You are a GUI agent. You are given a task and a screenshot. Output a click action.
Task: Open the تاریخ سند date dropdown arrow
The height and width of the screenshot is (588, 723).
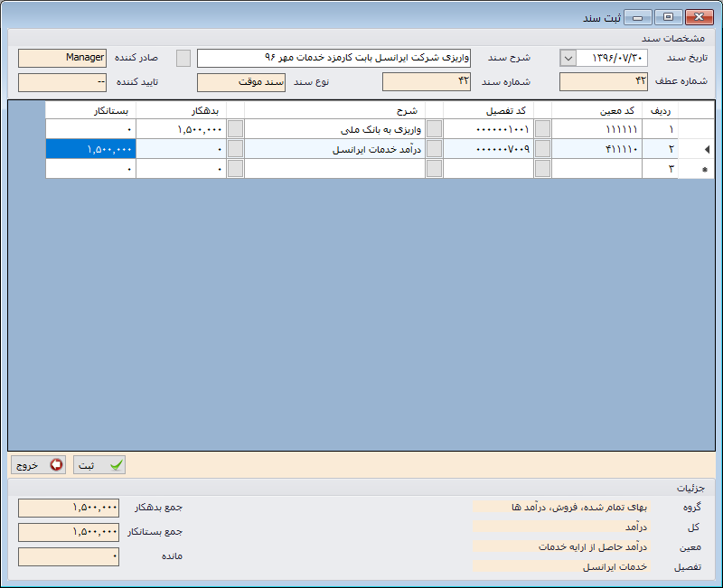[x=568, y=58]
